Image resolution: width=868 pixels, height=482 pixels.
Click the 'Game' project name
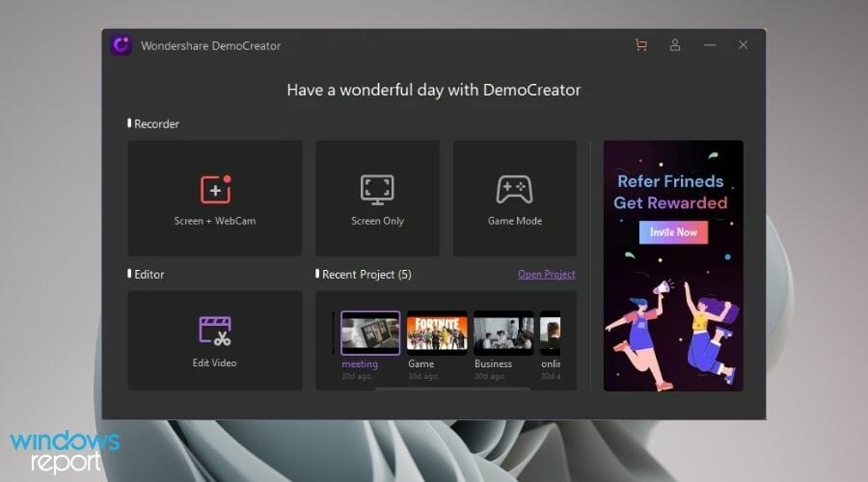(421, 364)
